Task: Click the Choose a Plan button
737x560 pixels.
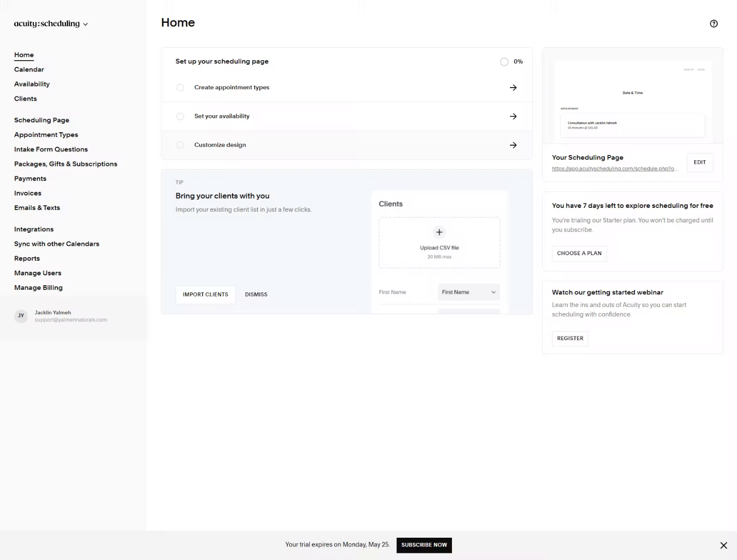Action: [579, 254]
